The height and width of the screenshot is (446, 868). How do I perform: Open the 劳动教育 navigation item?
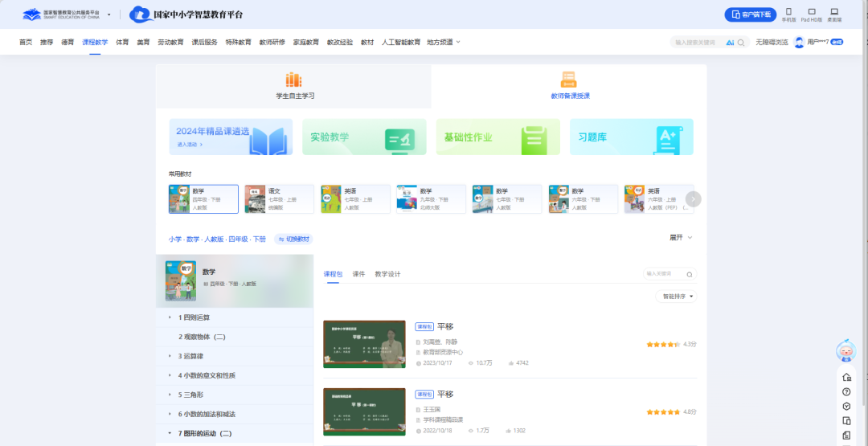(170, 42)
